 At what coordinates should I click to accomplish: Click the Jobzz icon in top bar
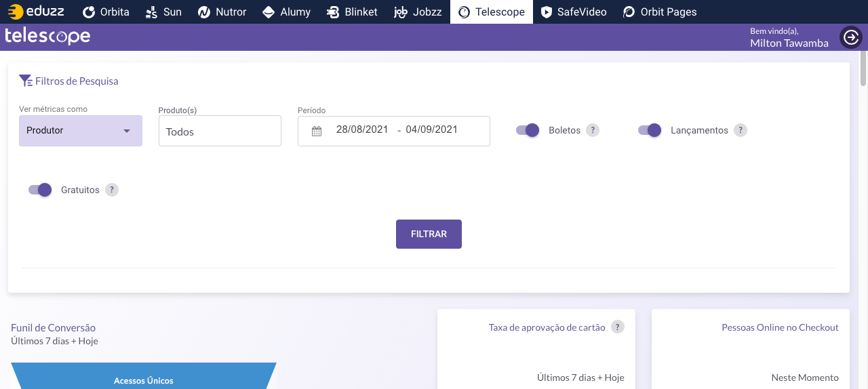401,12
